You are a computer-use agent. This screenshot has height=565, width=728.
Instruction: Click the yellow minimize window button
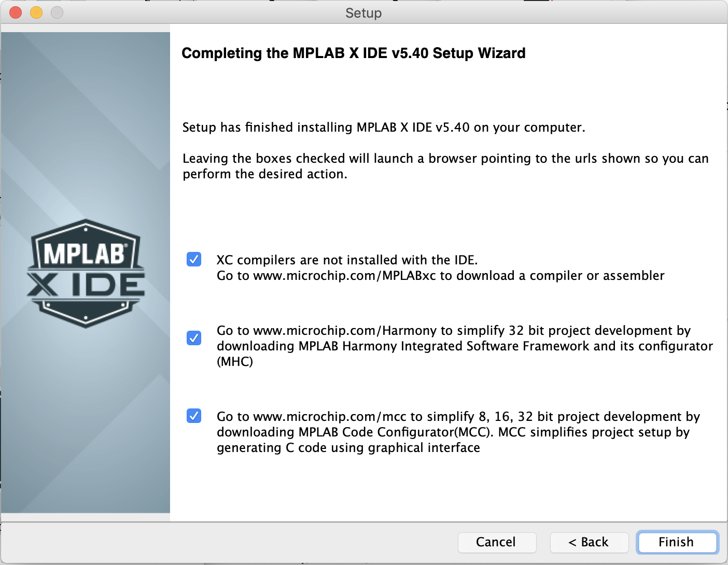[x=35, y=12]
